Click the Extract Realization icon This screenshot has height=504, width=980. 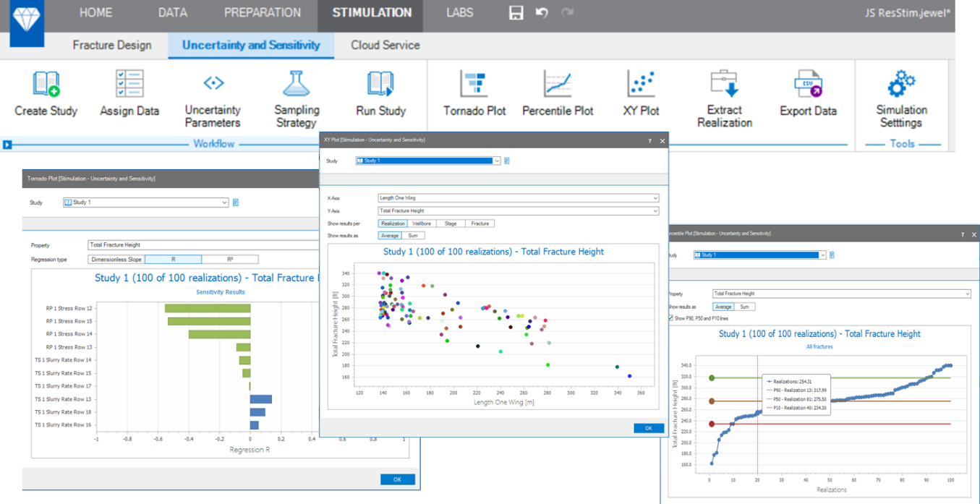pos(724,85)
